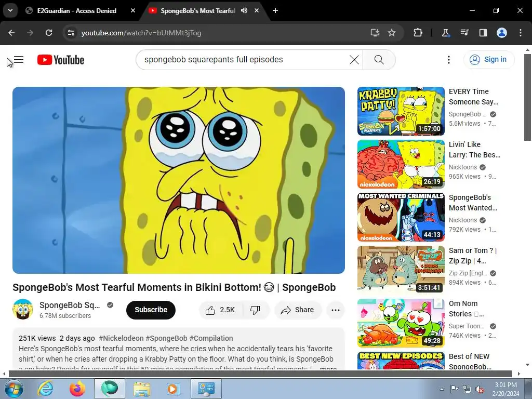
Task: Open Best of NEW SpongeBob... video title
Action: [470, 362]
